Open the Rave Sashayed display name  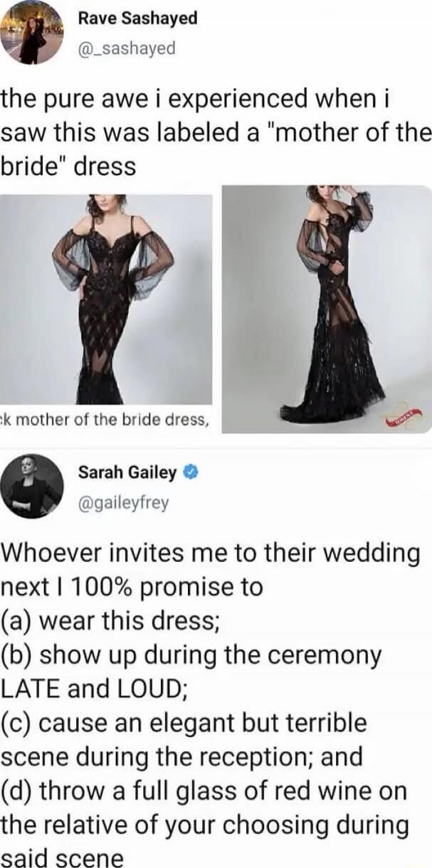pyautogui.click(x=138, y=19)
